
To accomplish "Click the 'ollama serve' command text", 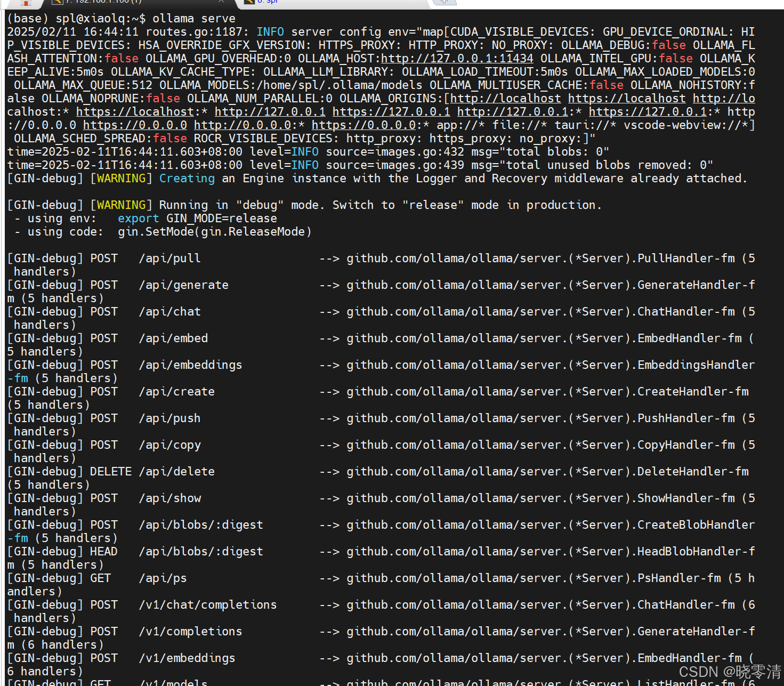I will (194, 19).
